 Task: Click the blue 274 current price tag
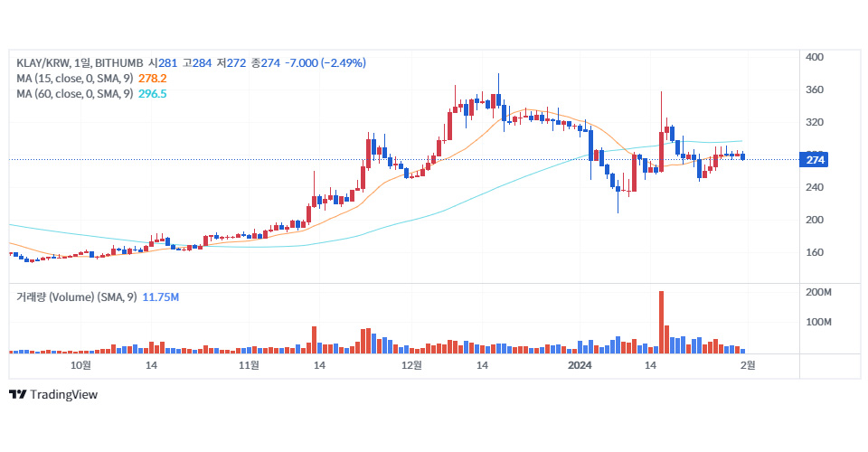pos(816,160)
